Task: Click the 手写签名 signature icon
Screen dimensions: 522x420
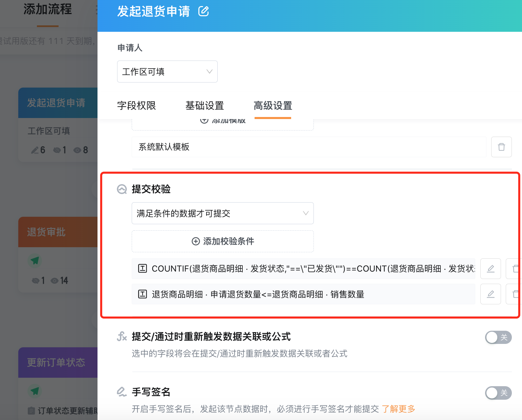Action: point(122,392)
